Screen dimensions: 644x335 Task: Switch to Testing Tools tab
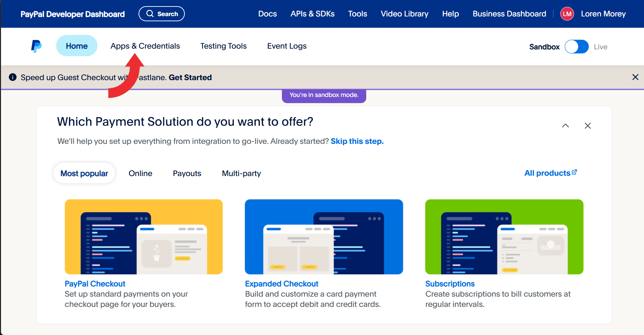(224, 46)
